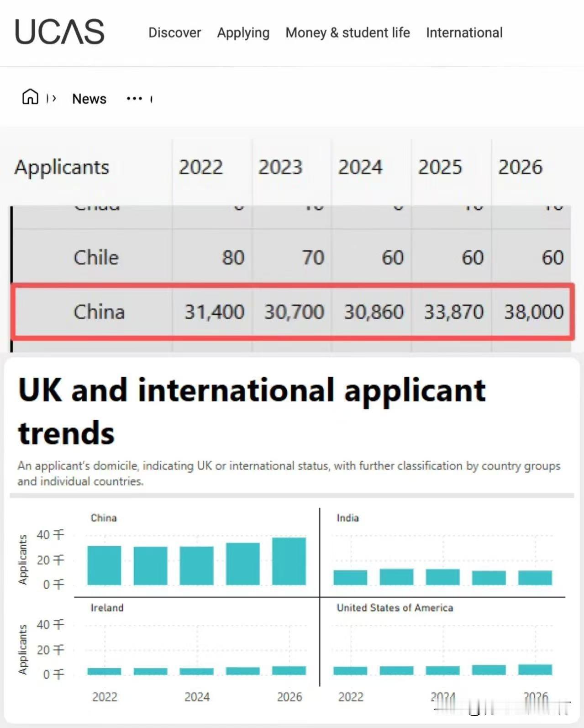This screenshot has width=584, height=728.
Task: Click Chile 2022 value 80
Action: pyautogui.click(x=233, y=258)
